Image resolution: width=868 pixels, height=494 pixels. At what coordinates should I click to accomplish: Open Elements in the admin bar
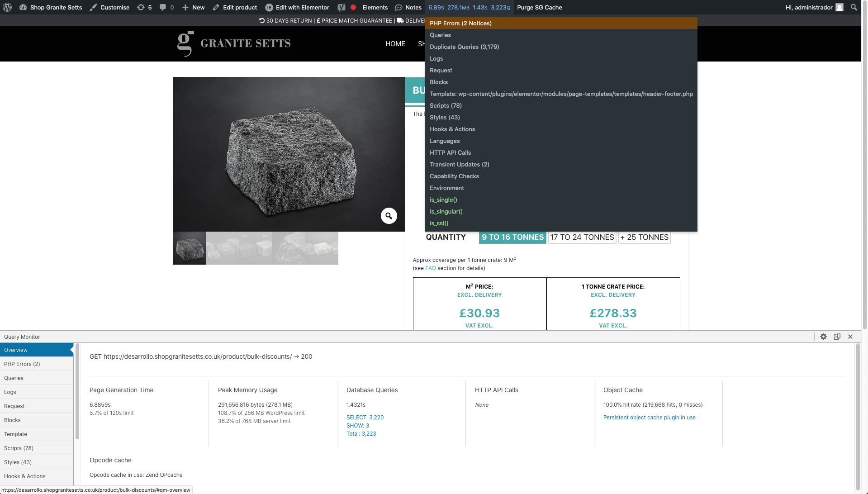pyautogui.click(x=375, y=7)
